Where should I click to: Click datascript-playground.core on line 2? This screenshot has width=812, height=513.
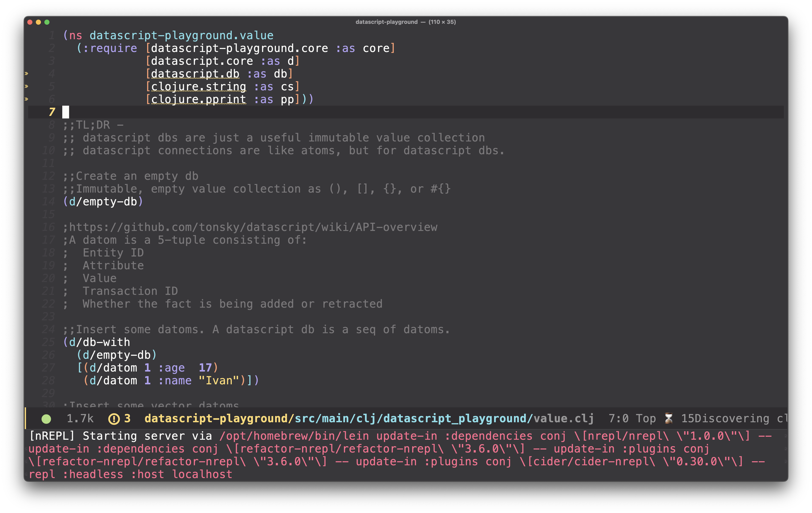tap(239, 48)
